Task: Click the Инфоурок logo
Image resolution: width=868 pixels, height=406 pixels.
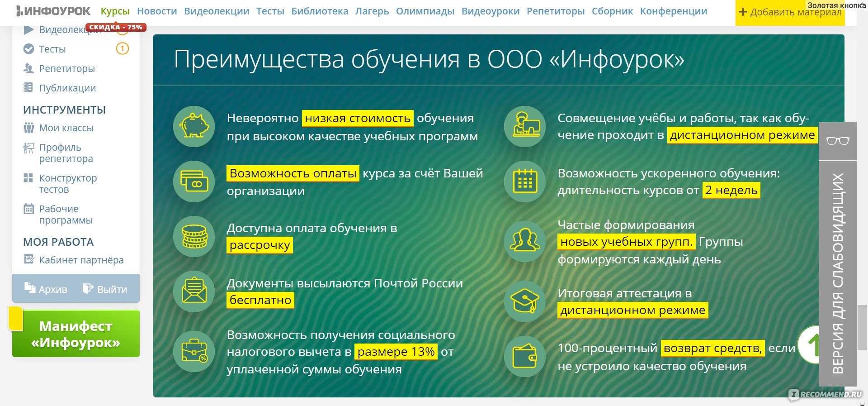Action: (x=53, y=11)
